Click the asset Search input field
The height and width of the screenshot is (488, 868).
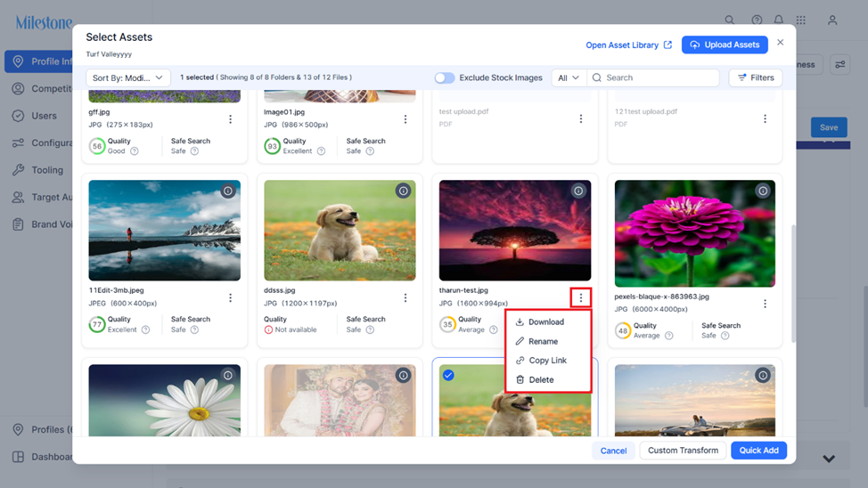(653, 78)
